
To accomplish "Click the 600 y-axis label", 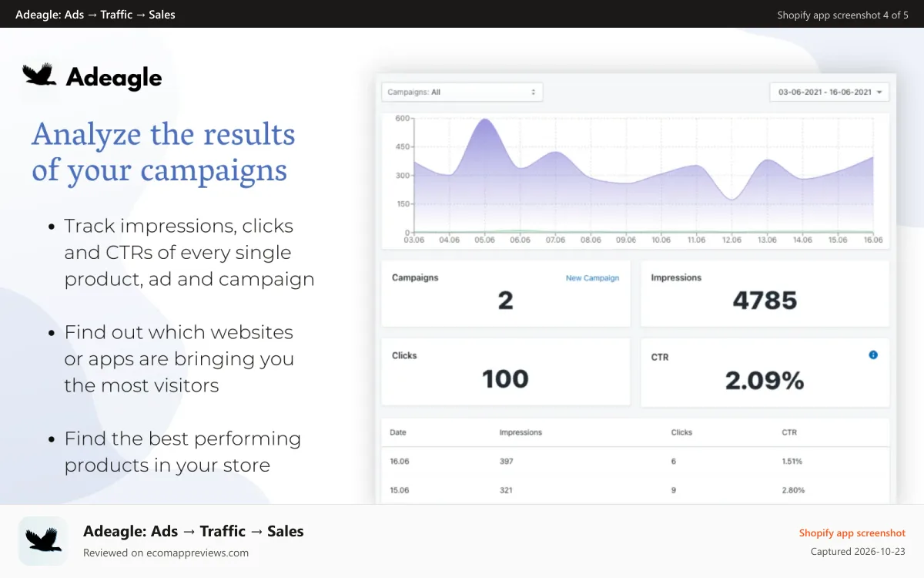I will pos(401,118).
